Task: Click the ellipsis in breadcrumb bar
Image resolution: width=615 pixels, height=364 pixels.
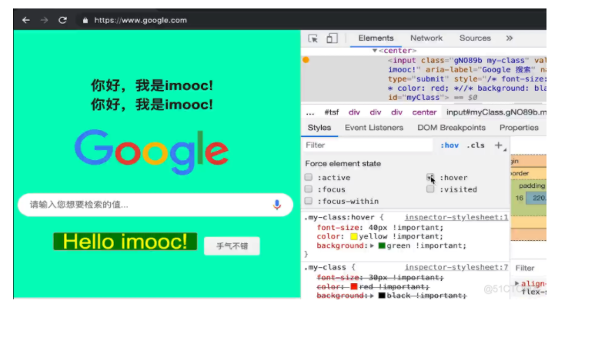Action: [310, 112]
